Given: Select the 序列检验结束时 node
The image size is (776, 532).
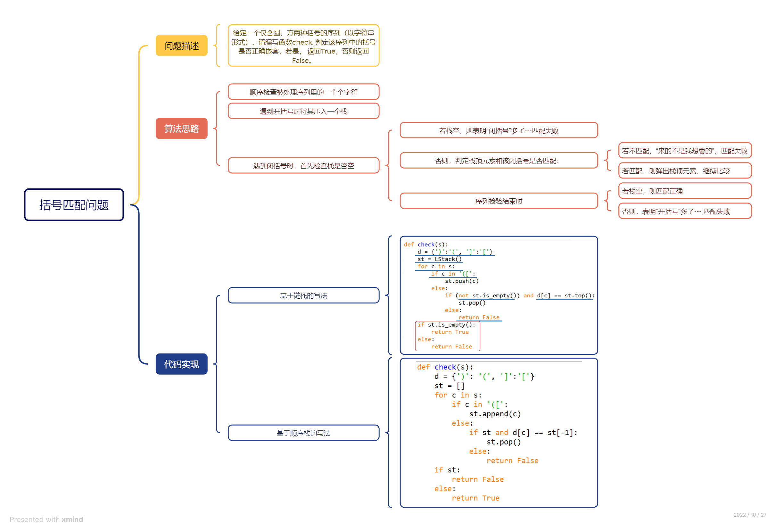Looking at the screenshot, I should pos(498,201).
